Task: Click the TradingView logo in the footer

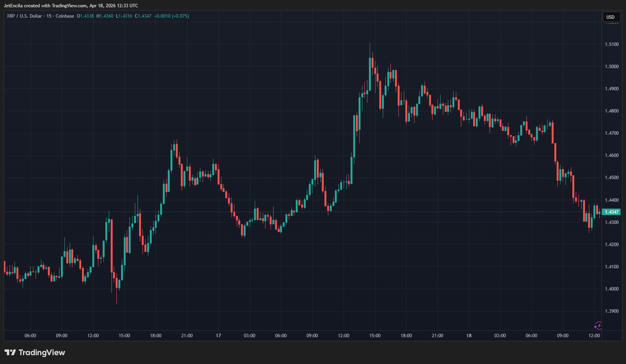Action: (35, 353)
